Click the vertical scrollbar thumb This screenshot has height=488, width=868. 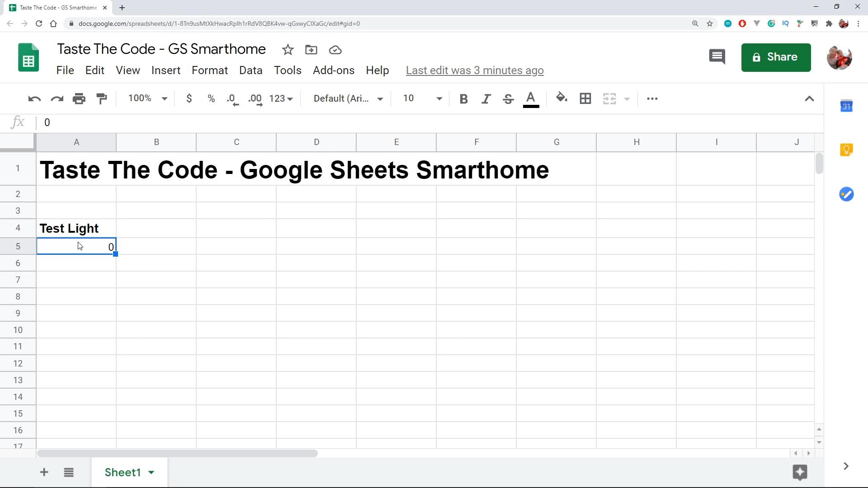point(819,164)
